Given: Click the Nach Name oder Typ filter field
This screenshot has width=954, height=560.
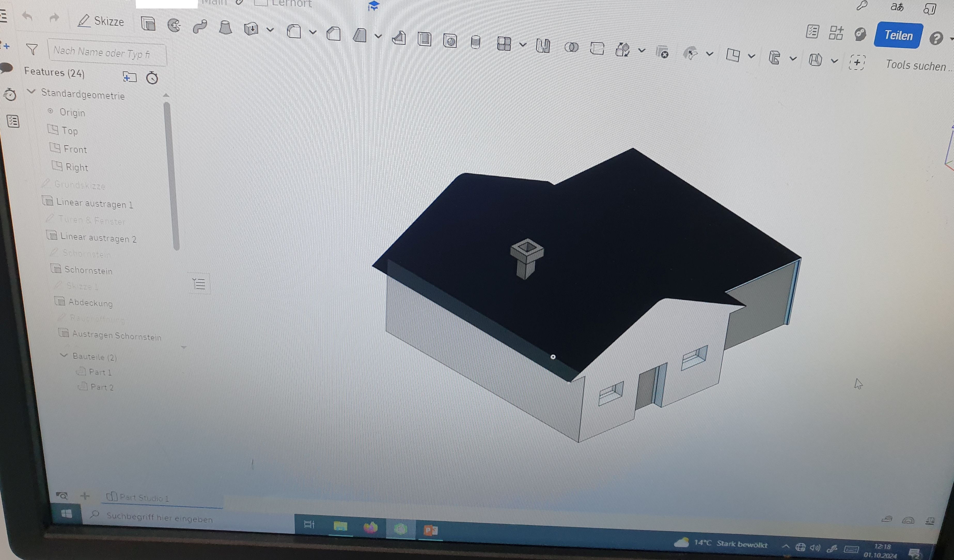Looking at the screenshot, I should 107,52.
